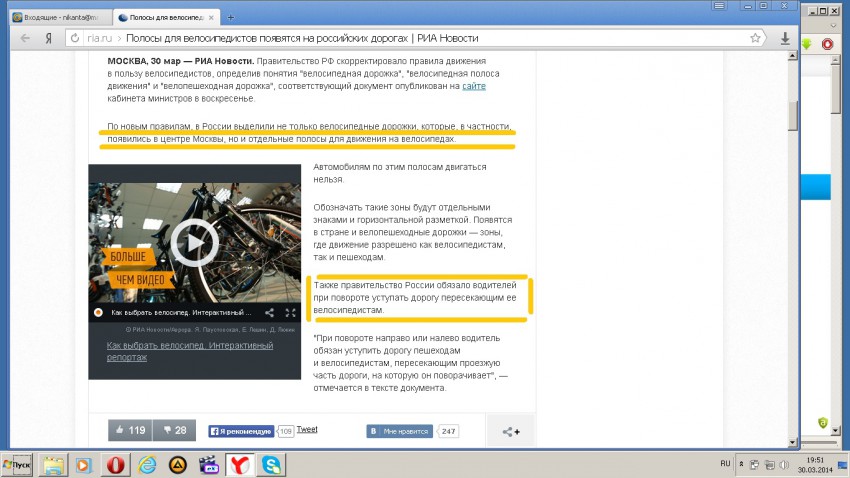Open the article share-plus icon
Screen dimensions: 850x478
[x=511, y=431]
